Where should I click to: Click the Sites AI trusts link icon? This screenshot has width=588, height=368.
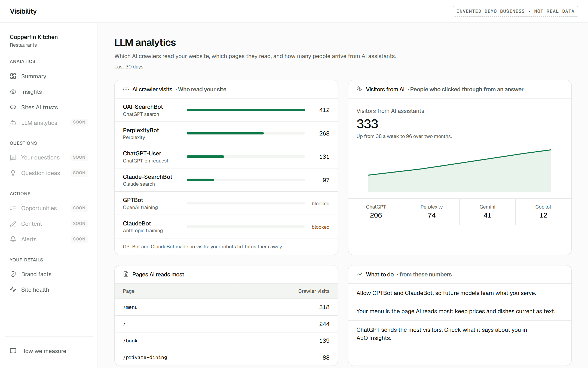coord(13,107)
